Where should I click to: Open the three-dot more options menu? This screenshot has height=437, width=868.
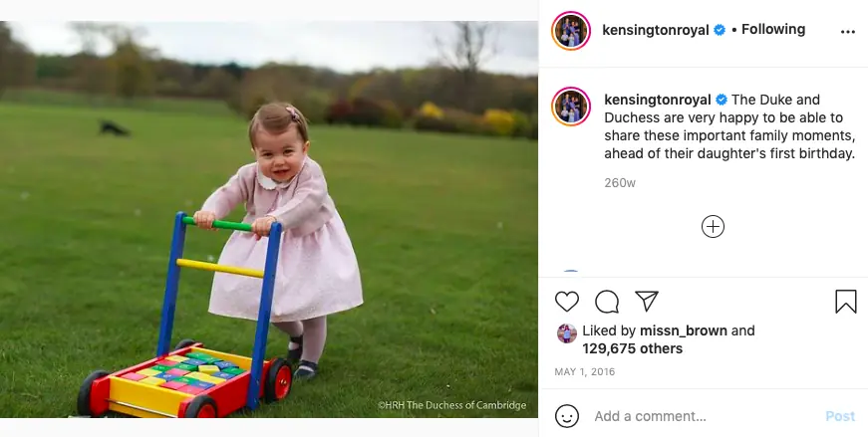tap(847, 31)
